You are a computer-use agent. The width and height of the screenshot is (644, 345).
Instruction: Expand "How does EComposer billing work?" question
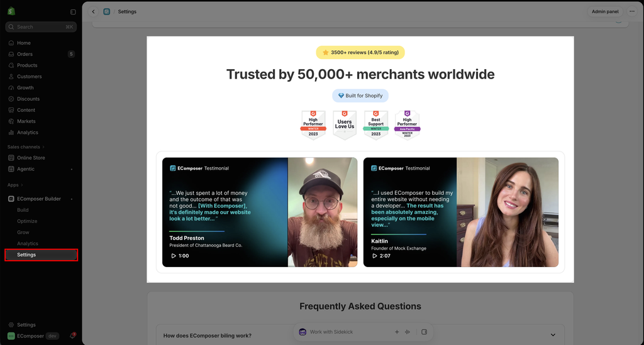[x=360, y=335]
